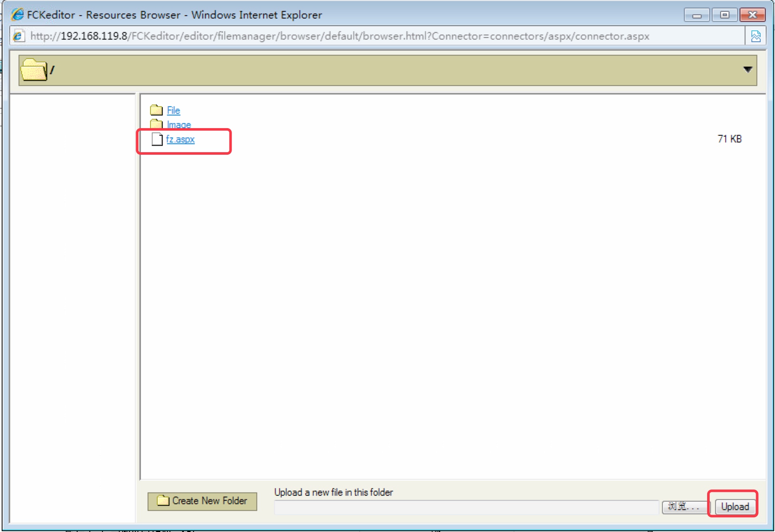Image resolution: width=775 pixels, height=532 pixels.
Task: Click the Image folder icon
Action: pyautogui.click(x=156, y=124)
